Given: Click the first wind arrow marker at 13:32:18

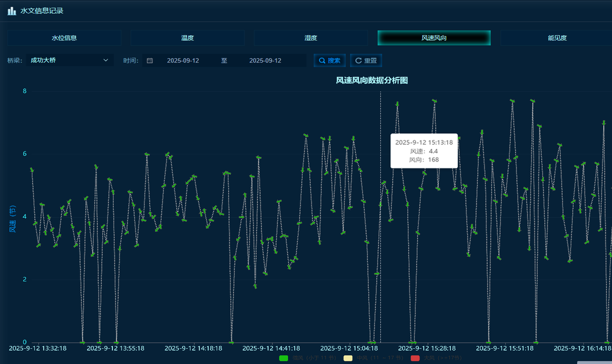Looking at the screenshot, I should [32, 170].
